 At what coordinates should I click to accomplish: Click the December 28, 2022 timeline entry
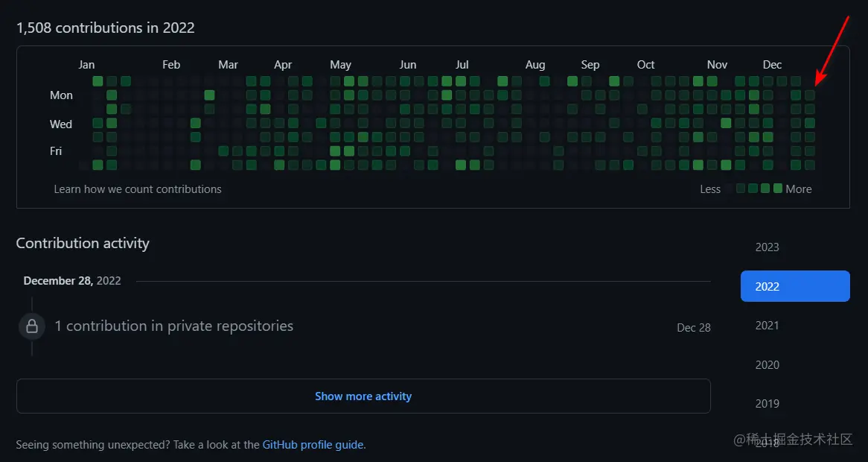[x=71, y=280]
